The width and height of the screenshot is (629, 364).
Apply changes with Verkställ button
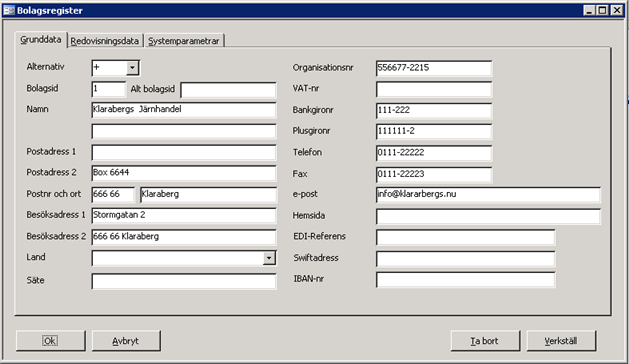coord(561,341)
